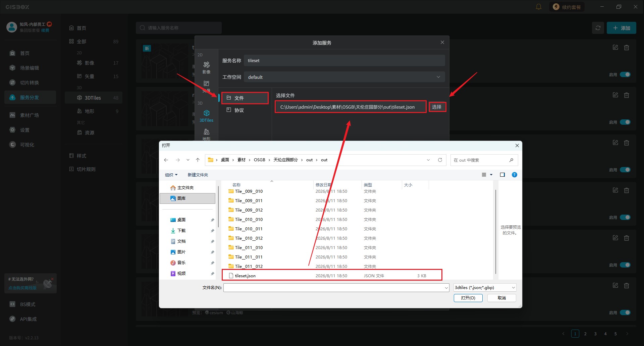Toggle the preview pane icon in the file dialog
The image size is (644, 346).
point(502,175)
